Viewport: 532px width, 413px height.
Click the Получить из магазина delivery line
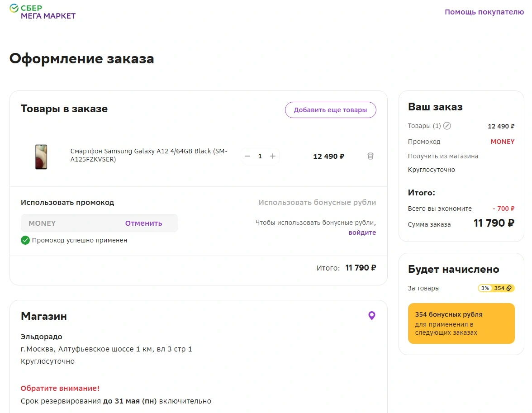point(443,156)
